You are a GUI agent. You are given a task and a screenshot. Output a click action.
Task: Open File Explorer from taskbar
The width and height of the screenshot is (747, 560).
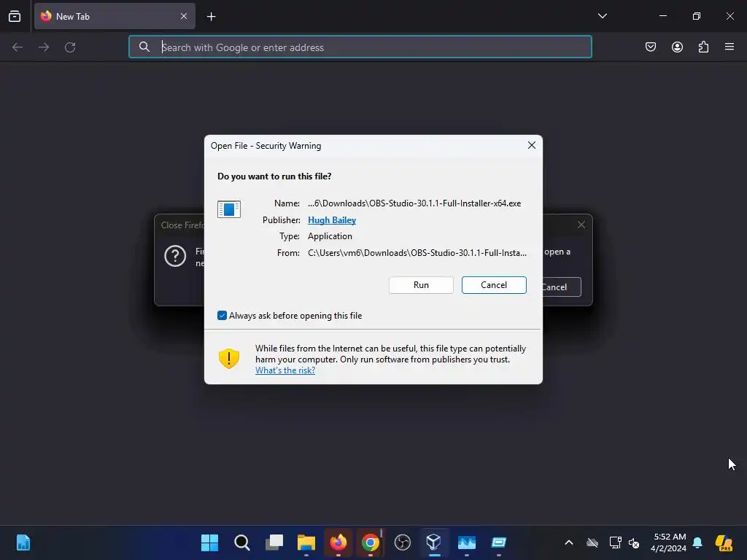306,542
